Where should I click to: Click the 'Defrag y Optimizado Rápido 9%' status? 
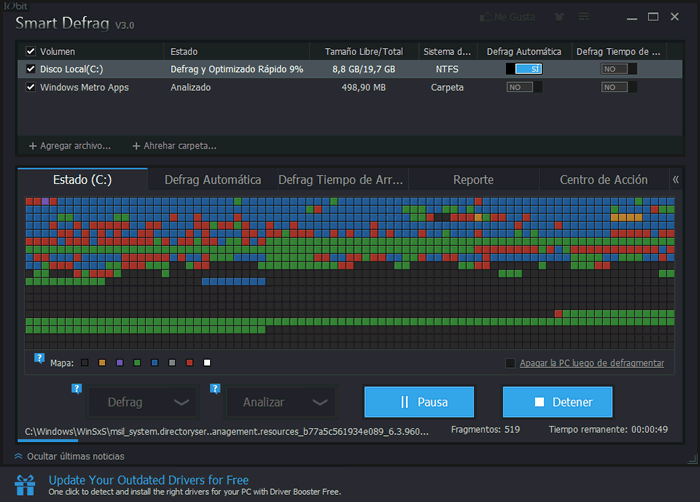[237, 69]
